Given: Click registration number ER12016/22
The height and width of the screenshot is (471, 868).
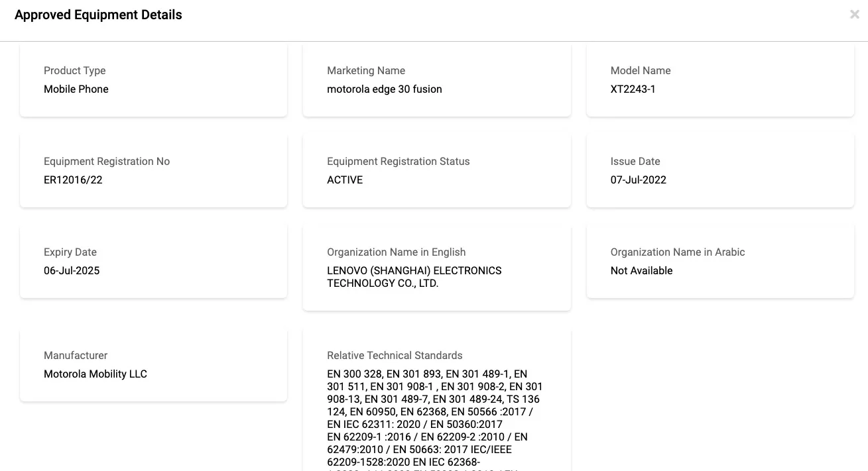Looking at the screenshot, I should (73, 180).
